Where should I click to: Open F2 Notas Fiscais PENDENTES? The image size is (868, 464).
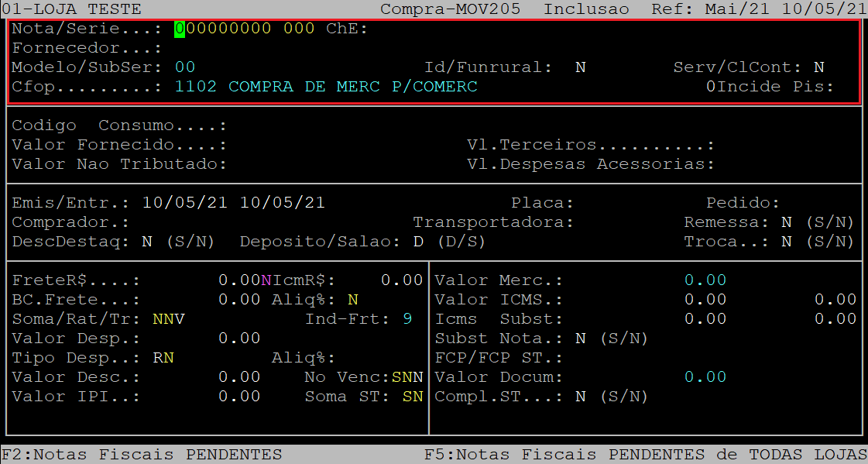pyautogui.click(x=142, y=455)
